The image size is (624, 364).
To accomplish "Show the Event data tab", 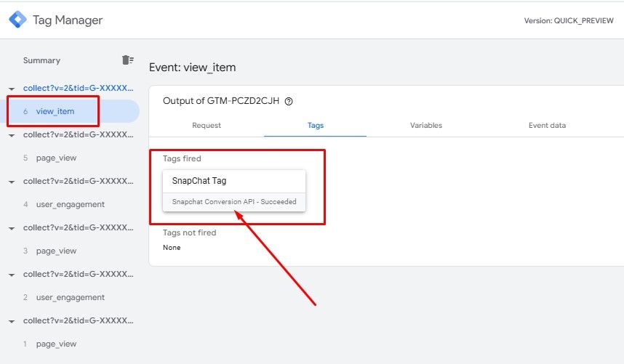I will [x=547, y=125].
